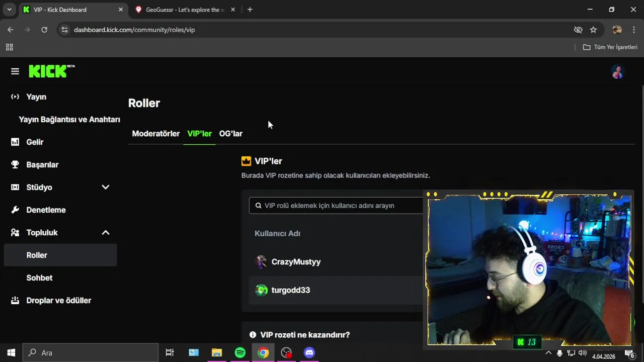Open the Chrome profile avatar
The image size is (644, 362).
pyautogui.click(x=617, y=30)
